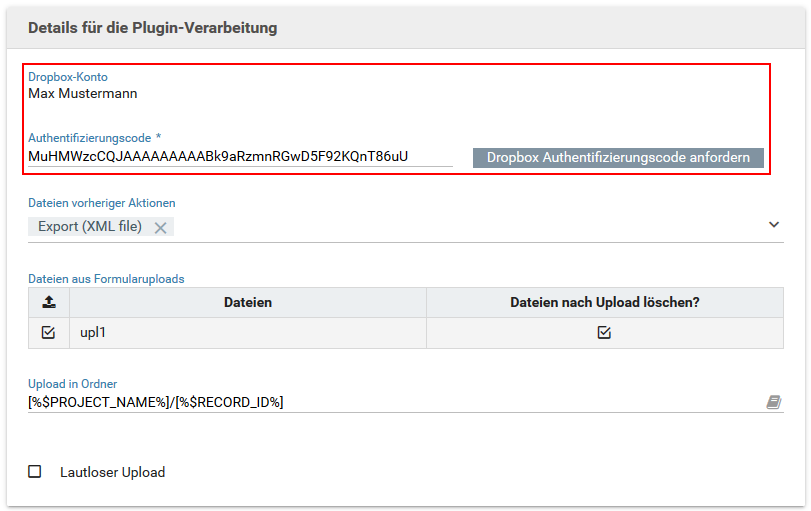This screenshot has width=811, height=511.
Task: Click the Upload in Ordner label
Action: coord(72,384)
